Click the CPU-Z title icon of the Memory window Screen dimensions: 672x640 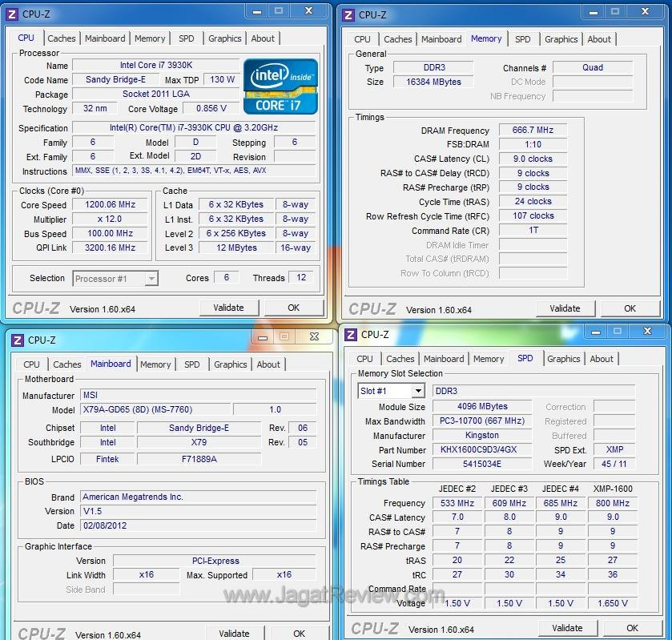[348, 14]
